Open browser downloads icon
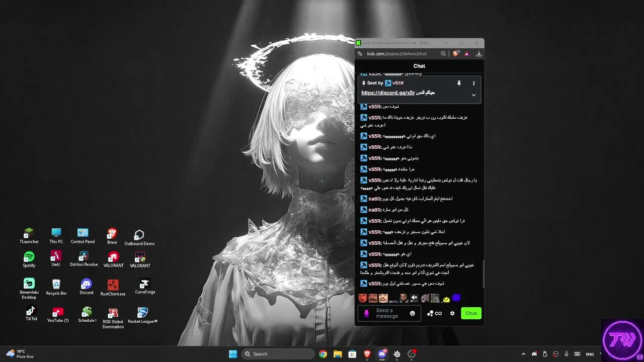The width and height of the screenshot is (644, 362). point(478,53)
